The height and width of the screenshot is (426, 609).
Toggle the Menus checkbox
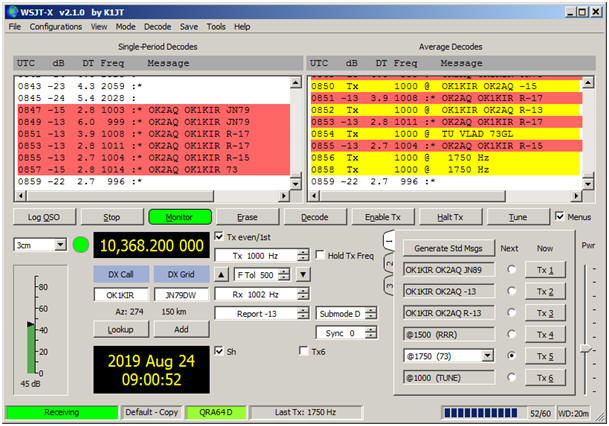pyautogui.click(x=560, y=216)
